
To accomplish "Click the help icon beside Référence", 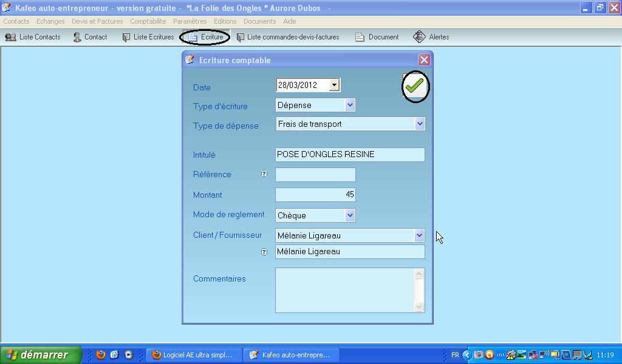I will tap(264, 174).
